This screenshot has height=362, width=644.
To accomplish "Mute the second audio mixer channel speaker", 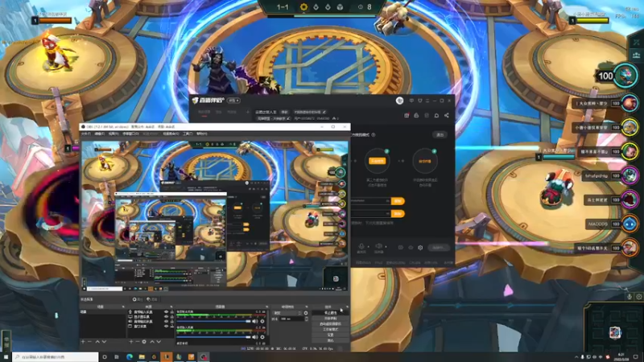I will pyautogui.click(x=255, y=337).
